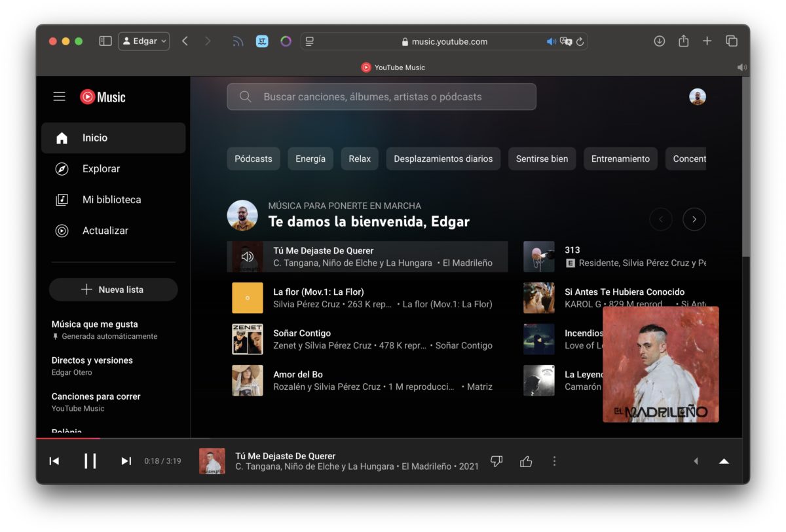The width and height of the screenshot is (786, 532).
Task: Open Explorar section
Action: pyautogui.click(x=113, y=168)
